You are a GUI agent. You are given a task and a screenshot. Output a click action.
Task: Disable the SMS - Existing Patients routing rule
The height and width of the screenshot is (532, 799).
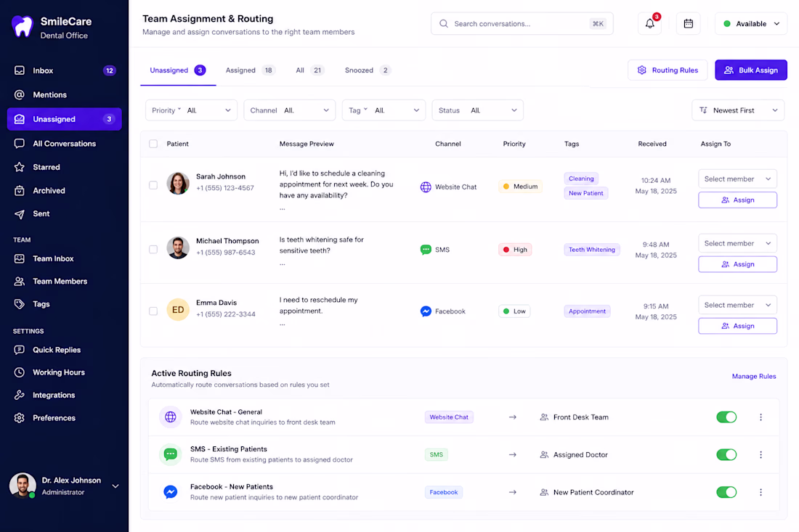(x=726, y=454)
